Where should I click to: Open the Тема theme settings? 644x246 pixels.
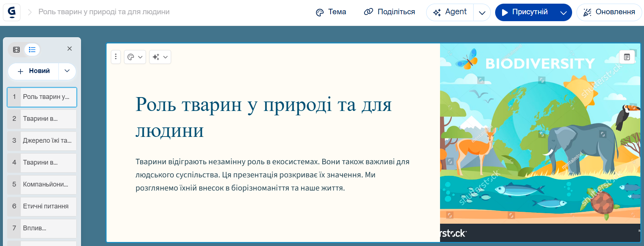(331, 12)
